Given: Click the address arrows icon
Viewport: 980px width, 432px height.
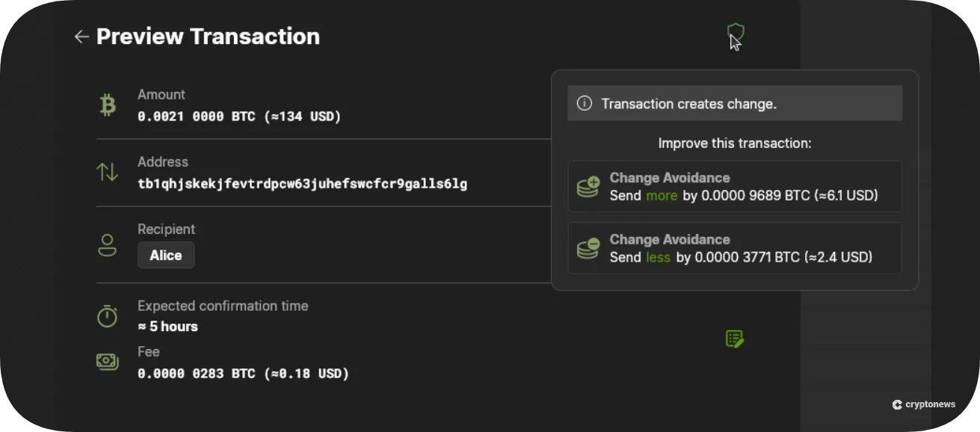Looking at the screenshot, I should click(x=108, y=172).
